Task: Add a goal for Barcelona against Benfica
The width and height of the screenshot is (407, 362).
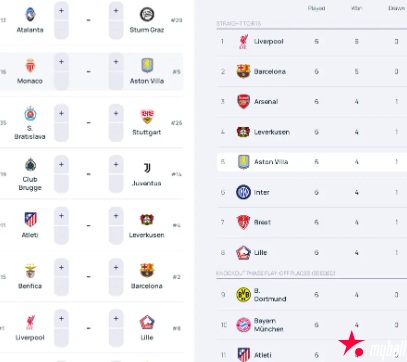Action: pyautogui.click(x=116, y=267)
